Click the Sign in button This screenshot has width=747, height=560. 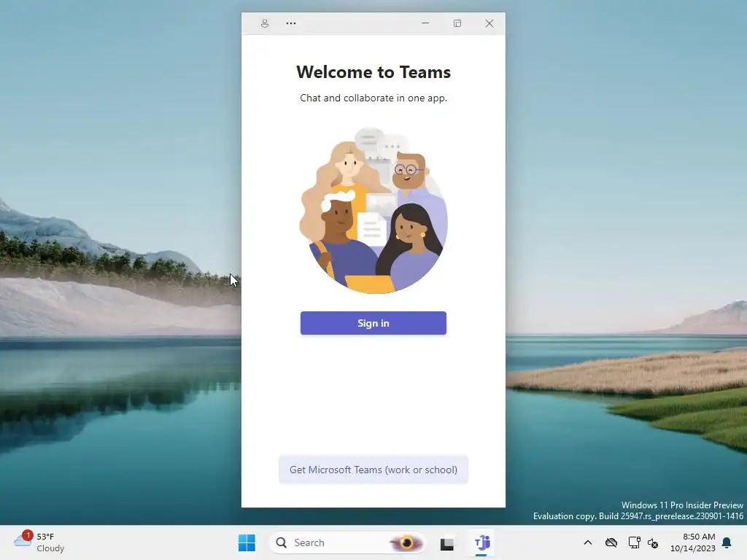tap(373, 323)
